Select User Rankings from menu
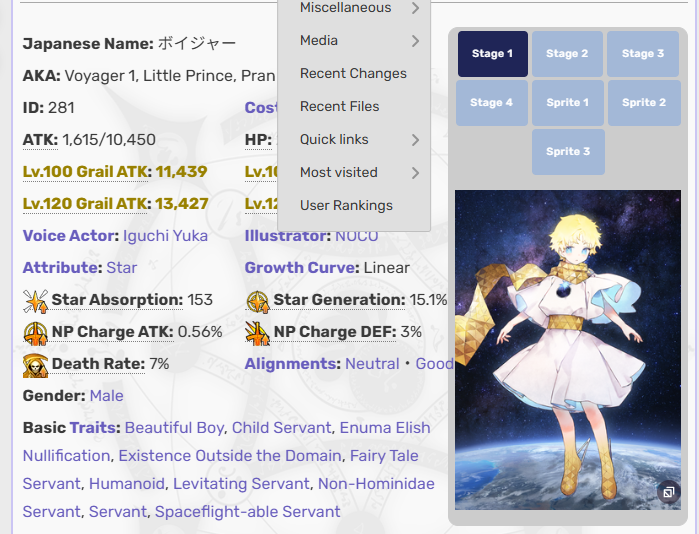Screen dimensions: 699x534 point(346,206)
